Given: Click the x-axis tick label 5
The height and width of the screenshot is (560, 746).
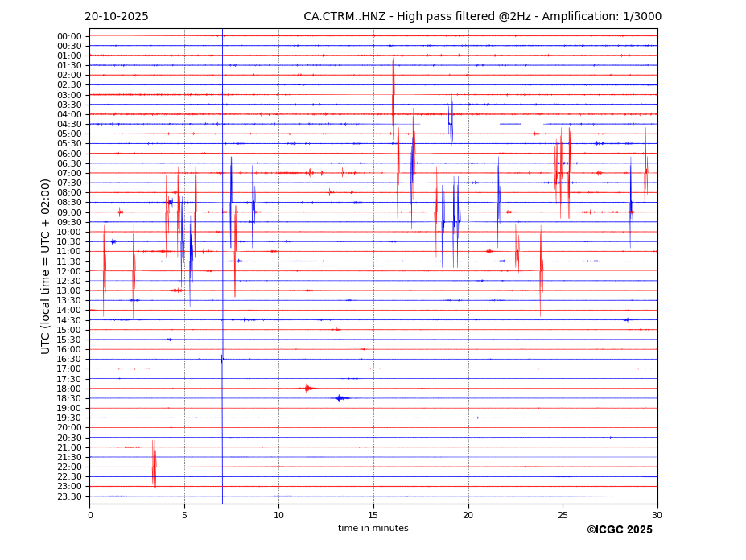Looking at the screenshot, I should (184, 515).
